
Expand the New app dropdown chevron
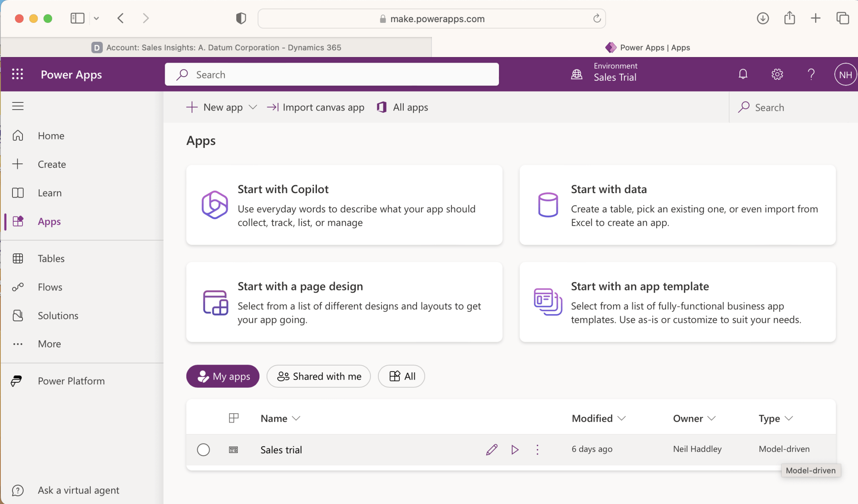point(253,107)
